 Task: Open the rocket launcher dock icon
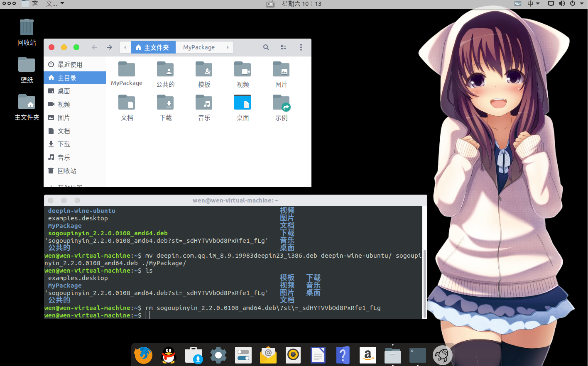[443, 355]
